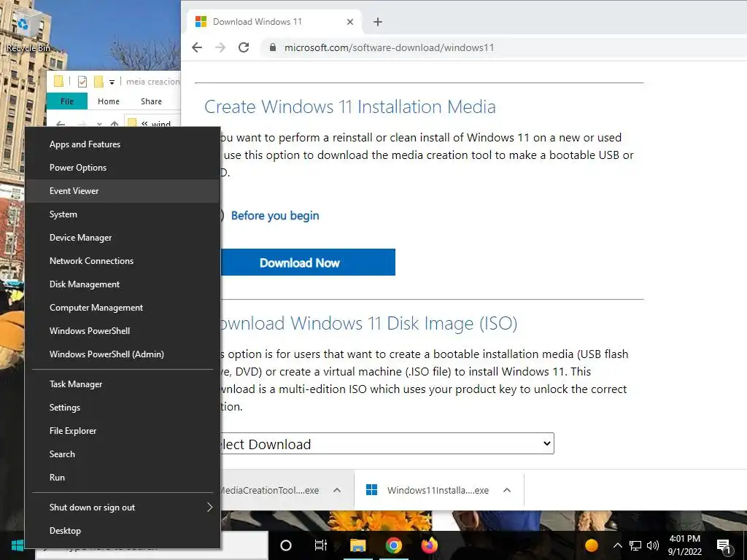Select the Download Windows 11 tab
This screenshot has width=747, height=560.
(x=274, y=22)
